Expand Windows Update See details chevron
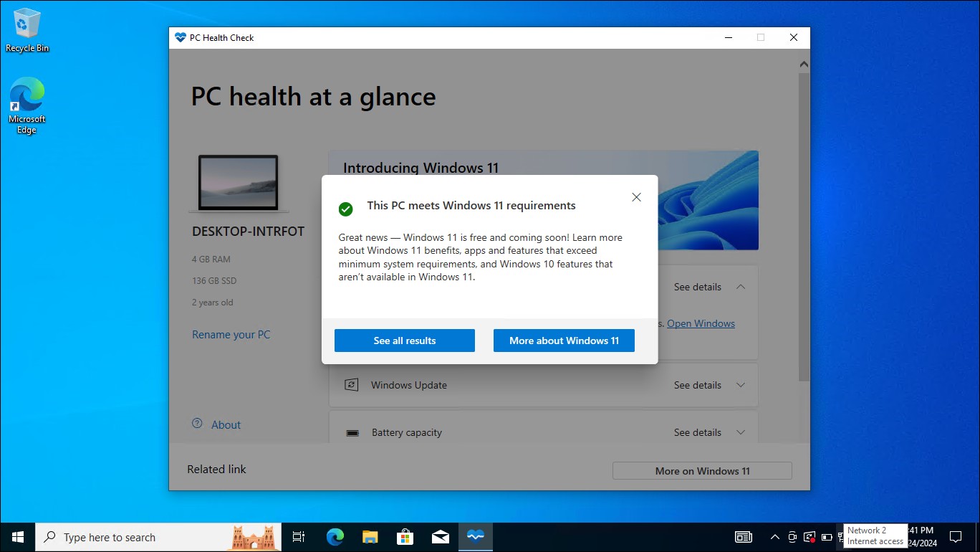The width and height of the screenshot is (980, 552). (741, 385)
